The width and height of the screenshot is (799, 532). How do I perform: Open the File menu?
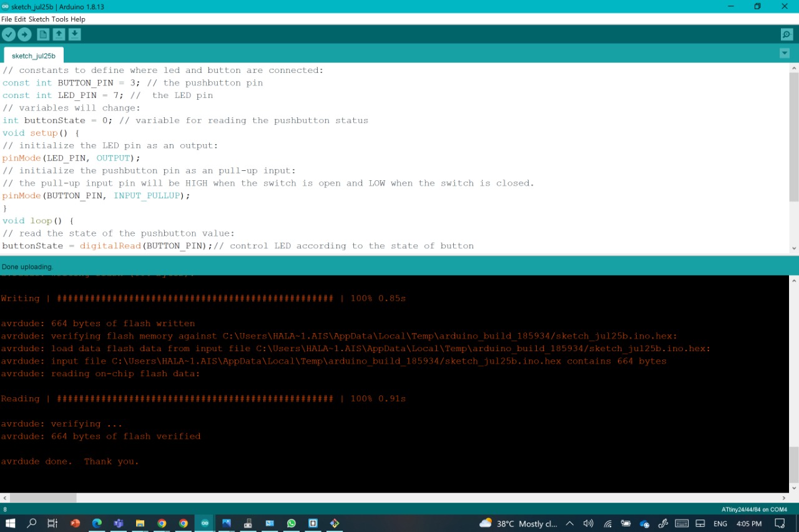(x=6, y=19)
